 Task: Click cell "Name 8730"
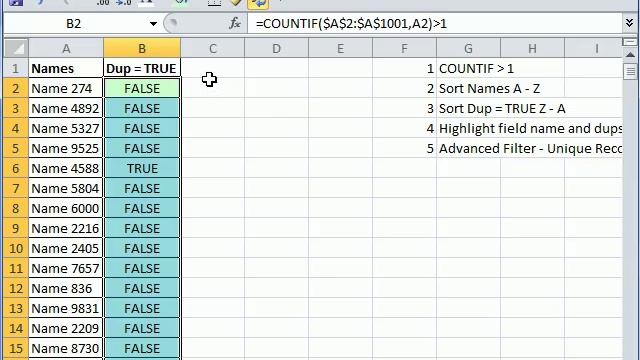(x=66, y=348)
